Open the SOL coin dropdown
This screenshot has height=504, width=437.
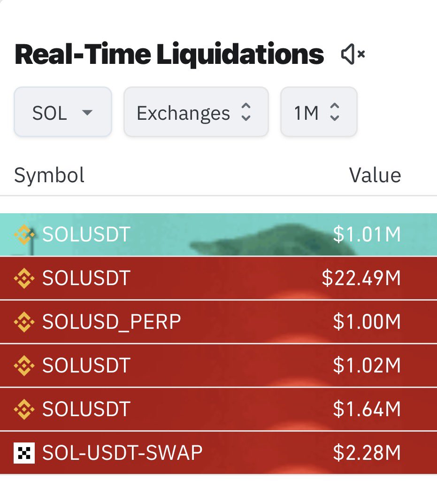62,112
